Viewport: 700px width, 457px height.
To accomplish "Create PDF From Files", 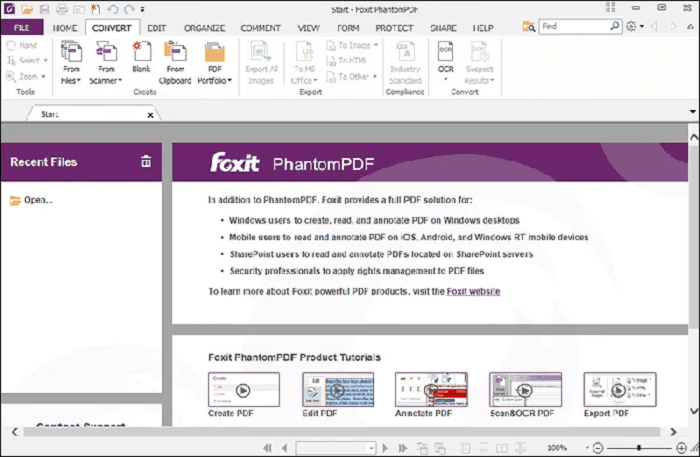I will (71, 62).
